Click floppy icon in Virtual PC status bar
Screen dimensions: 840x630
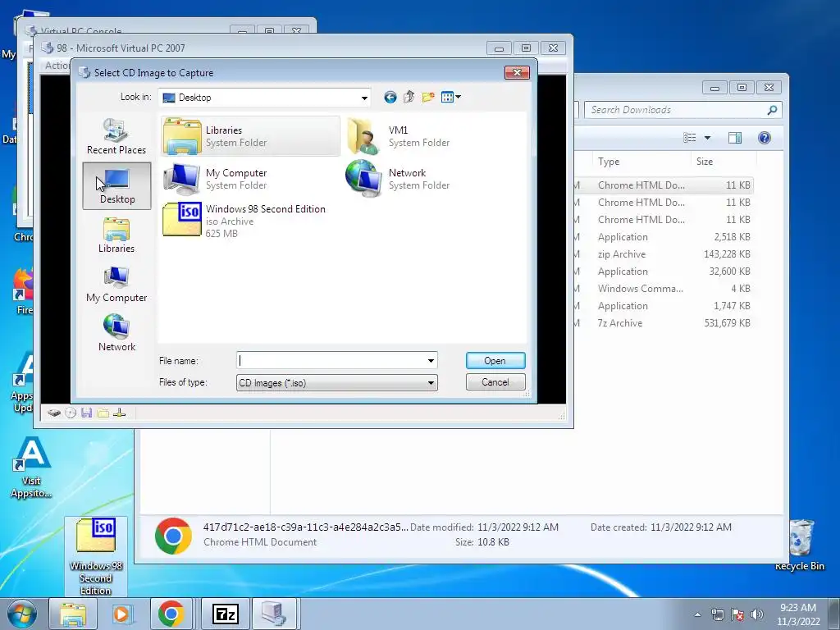[x=87, y=413]
